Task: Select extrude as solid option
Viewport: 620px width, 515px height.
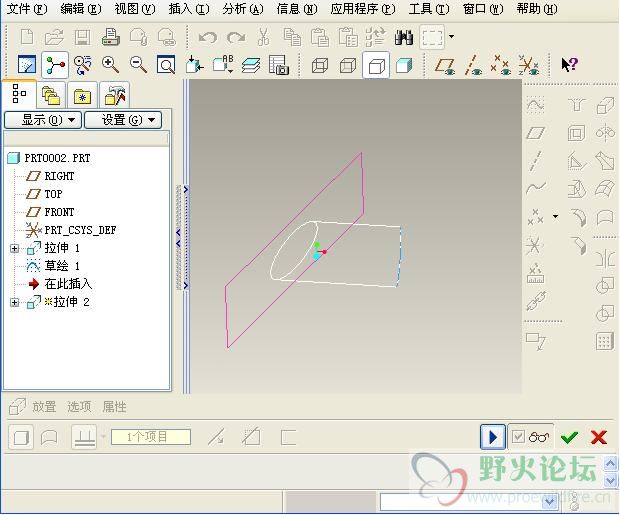Action: 21,437
